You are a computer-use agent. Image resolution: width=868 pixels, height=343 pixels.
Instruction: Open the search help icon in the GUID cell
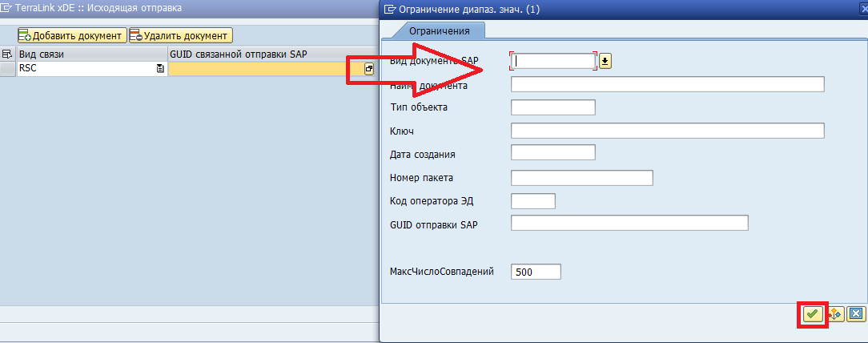coord(368,70)
